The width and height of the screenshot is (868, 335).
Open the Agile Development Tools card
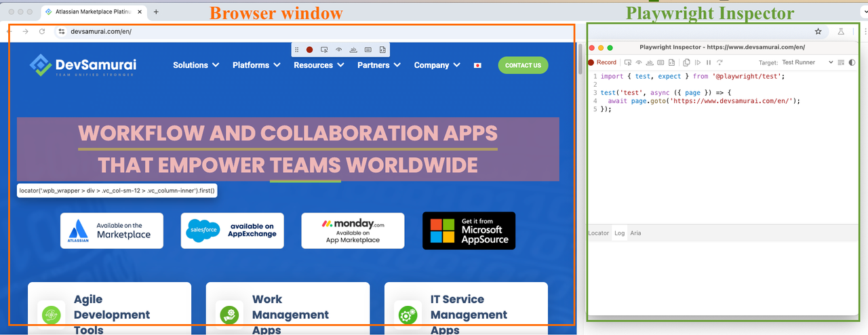tap(109, 309)
